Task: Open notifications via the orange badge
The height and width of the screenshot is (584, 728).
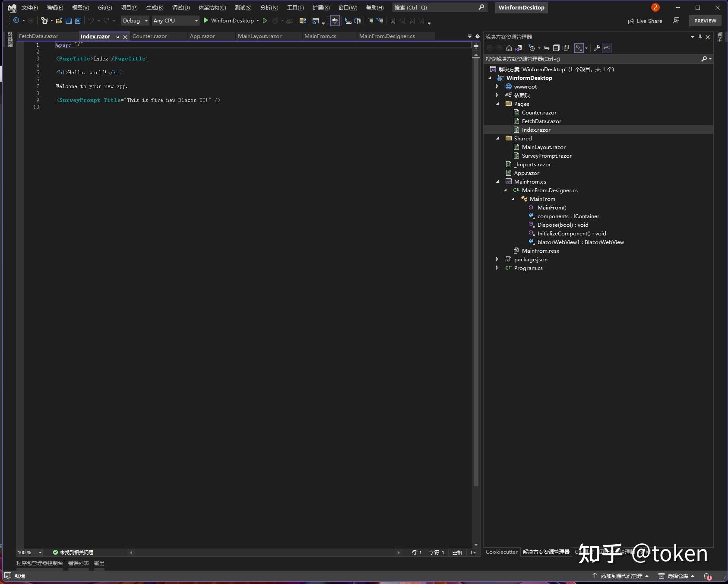Action: point(655,7)
